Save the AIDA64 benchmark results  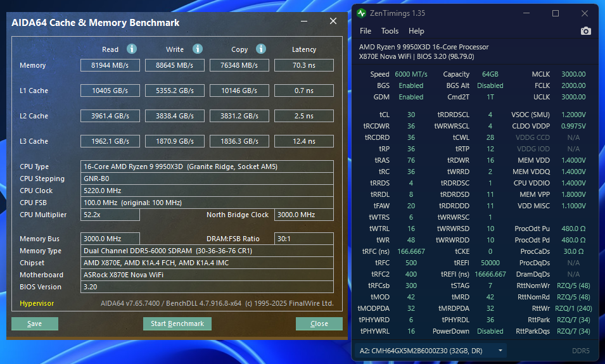tap(35, 323)
